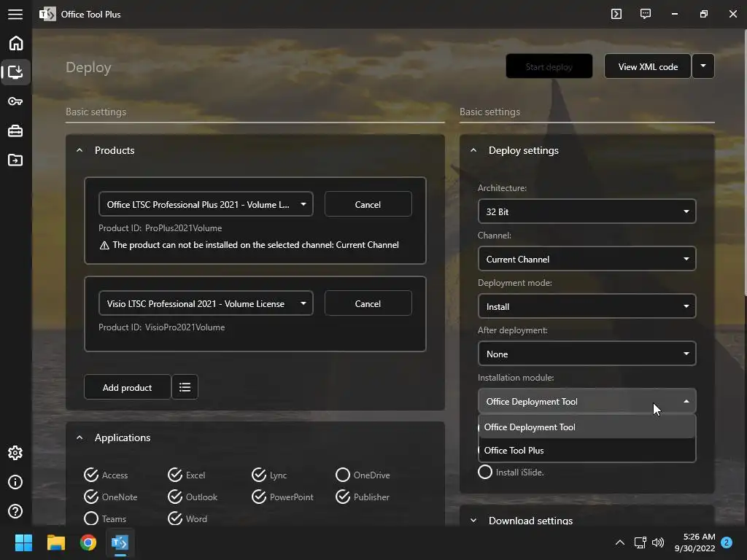Open the Deployment mode Install dropdown
Image resolution: width=747 pixels, height=560 pixels.
pyautogui.click(x=587, y=306)
